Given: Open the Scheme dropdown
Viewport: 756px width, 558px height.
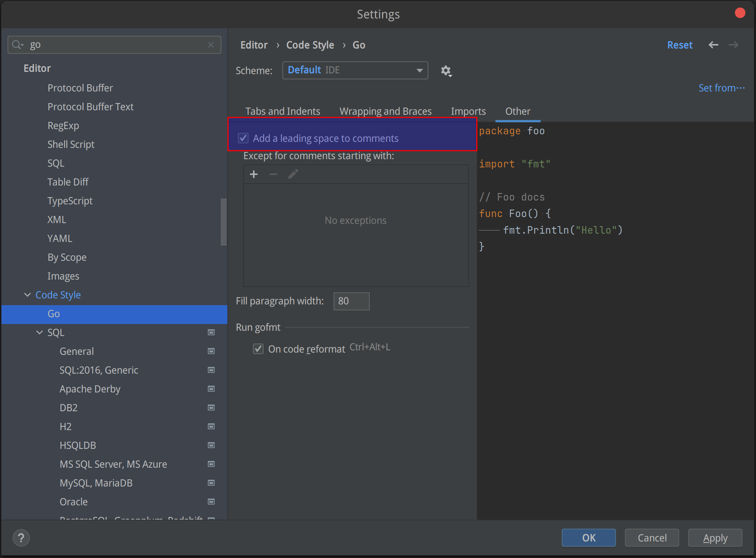Looking at the screenshot, I should click(x=355, y=70).
